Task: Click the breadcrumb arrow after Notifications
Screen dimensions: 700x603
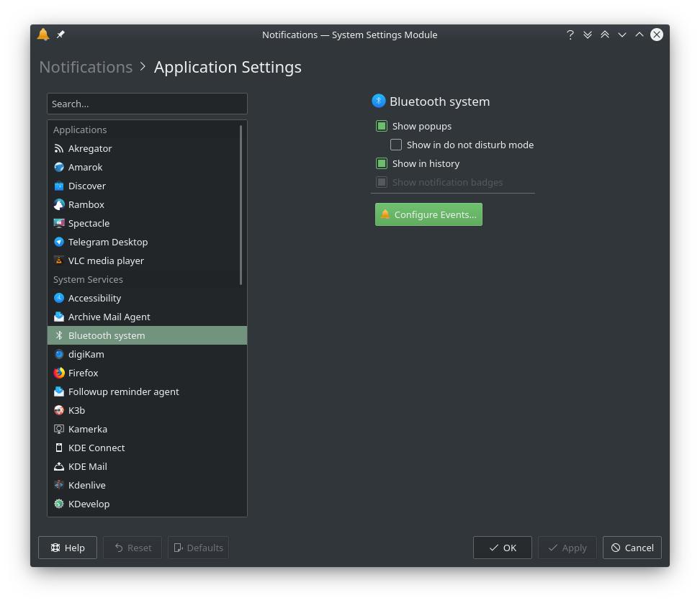Action: coord(143,66)
